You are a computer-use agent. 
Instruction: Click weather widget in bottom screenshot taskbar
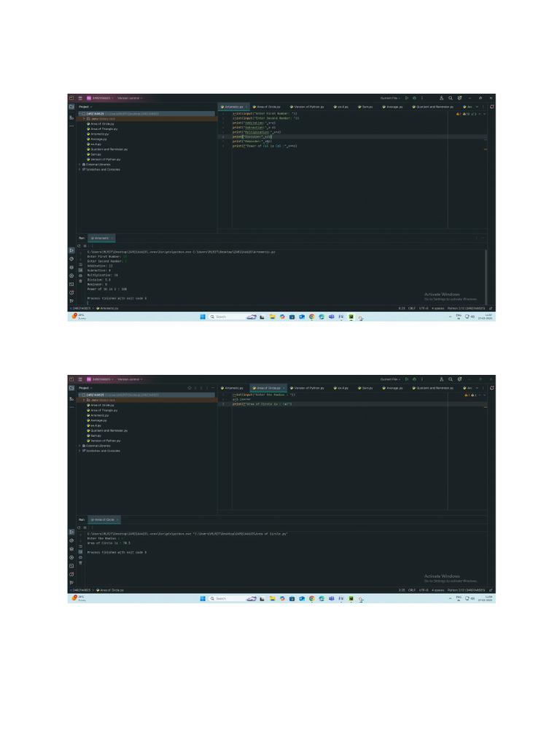coord(79,598)
